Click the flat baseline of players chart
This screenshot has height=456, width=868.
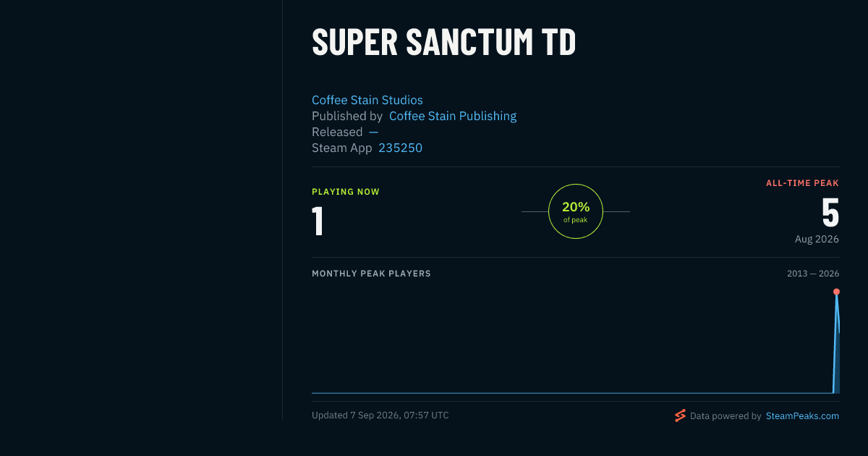click(571, 393)
